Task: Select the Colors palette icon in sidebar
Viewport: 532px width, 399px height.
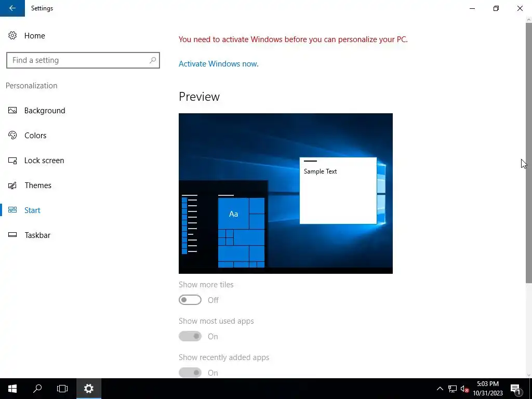Action: pyautogui.click(x=12, y=136)
